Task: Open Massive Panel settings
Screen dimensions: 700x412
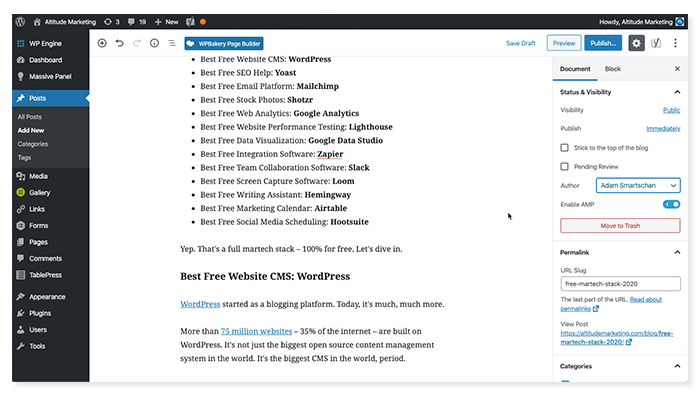Action: click(50, 76)
